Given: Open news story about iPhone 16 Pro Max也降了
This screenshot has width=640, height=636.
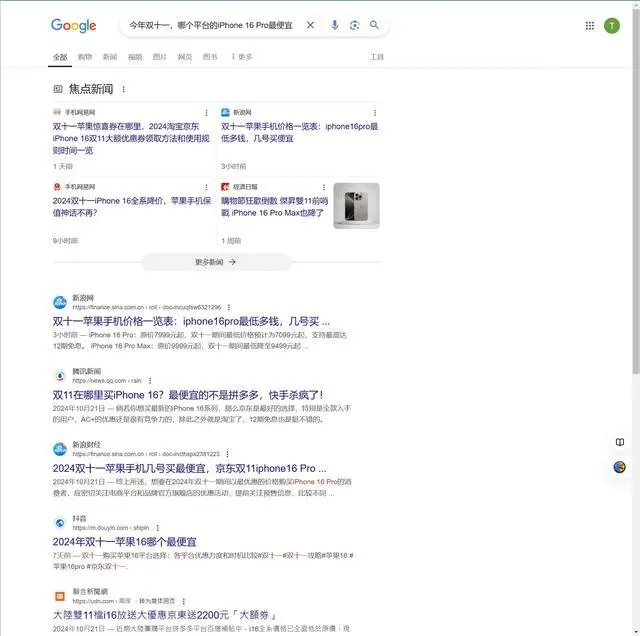Looking at the screenshot, I should 274,207.
